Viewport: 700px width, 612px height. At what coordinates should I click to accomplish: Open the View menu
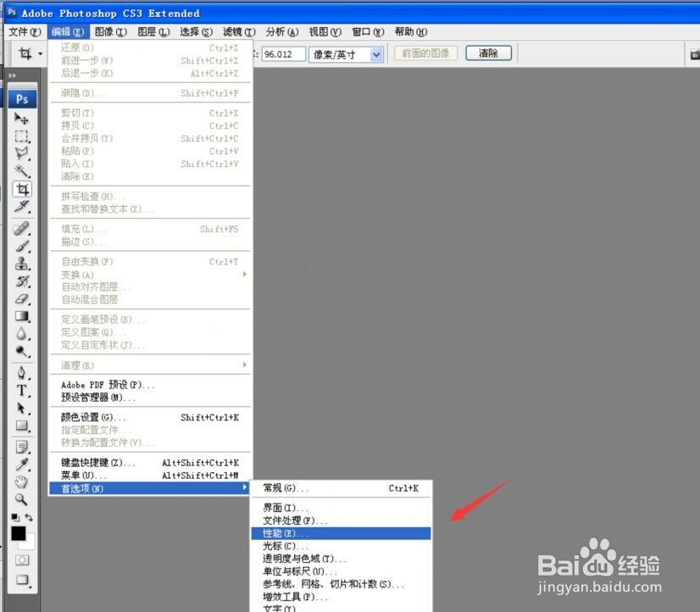click(325, 31)
